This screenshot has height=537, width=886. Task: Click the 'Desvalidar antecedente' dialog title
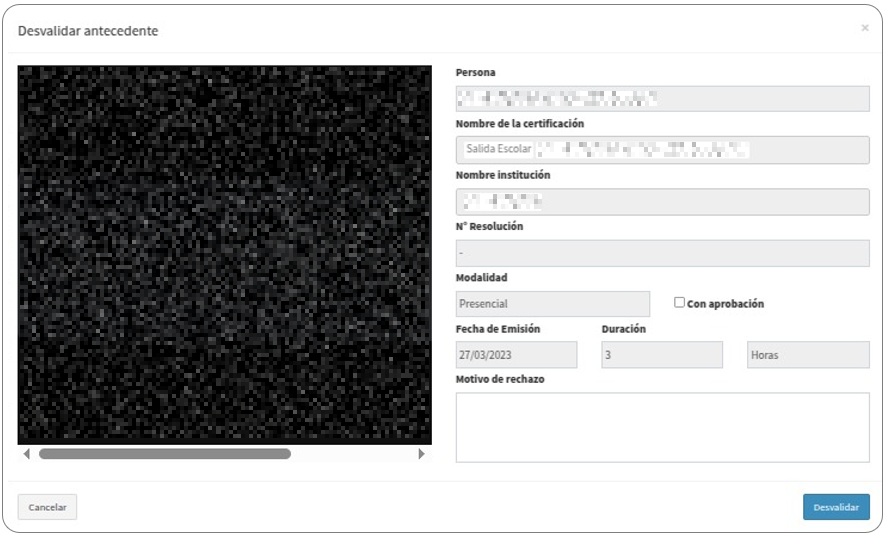[88, 31]
